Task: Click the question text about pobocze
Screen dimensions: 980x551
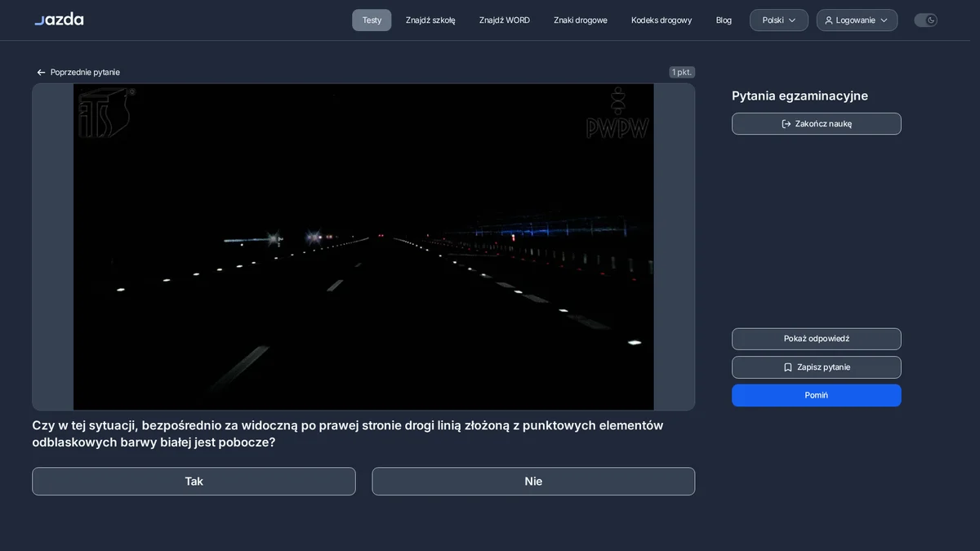Action: coord(348,433)
